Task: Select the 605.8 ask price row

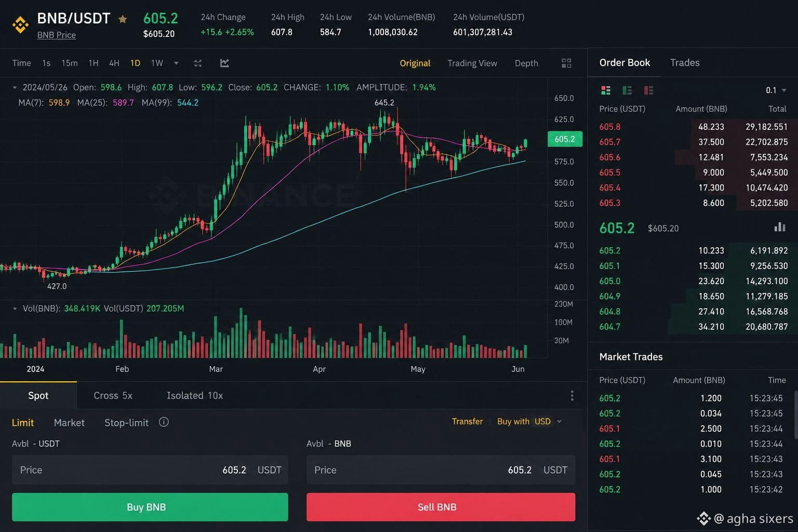Action: (x=693, y=127)
